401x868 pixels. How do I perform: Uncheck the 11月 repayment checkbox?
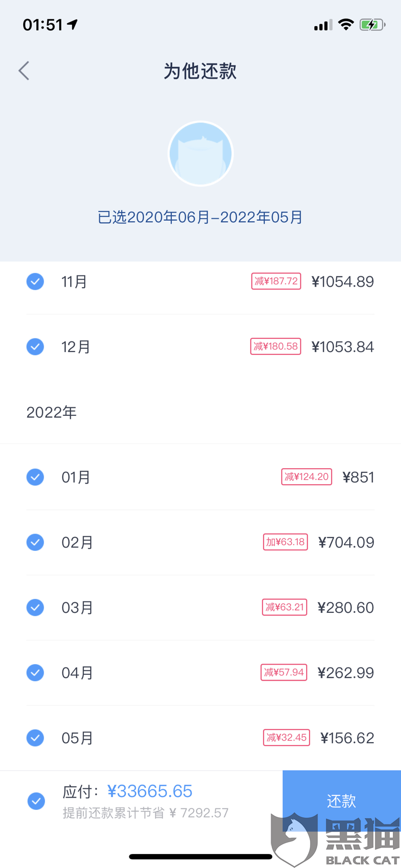[35, 281]
